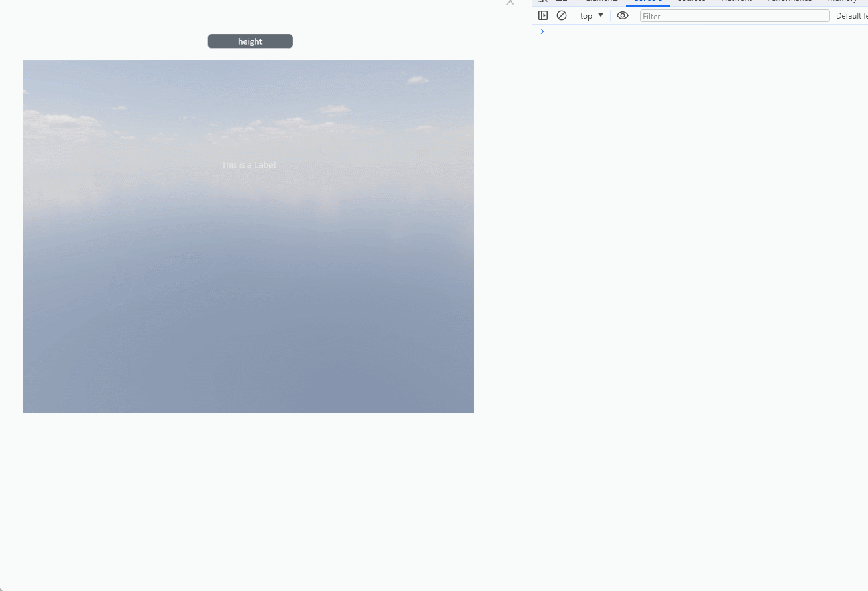Clear the console output

(x=562, y=15)
